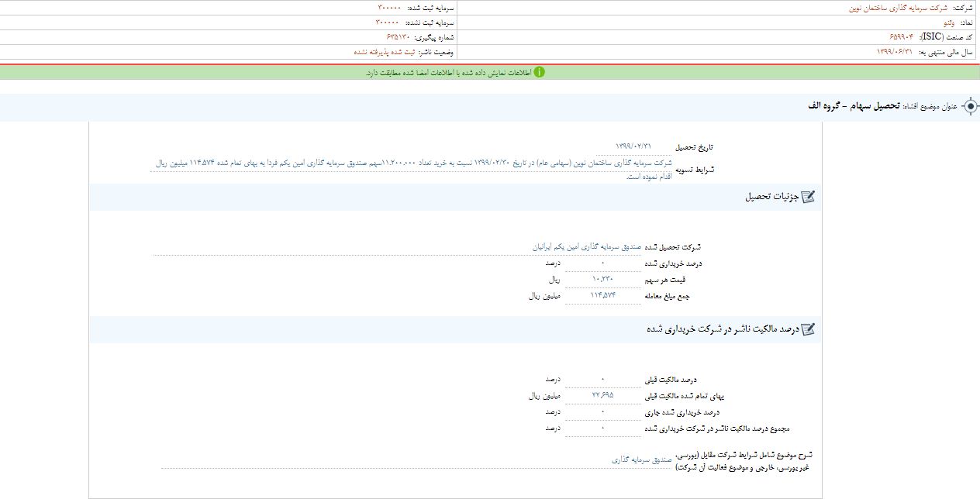Click the target icon beside عنوان موضوع افشاء
The image size is (980, 499).
click(970, 106)
